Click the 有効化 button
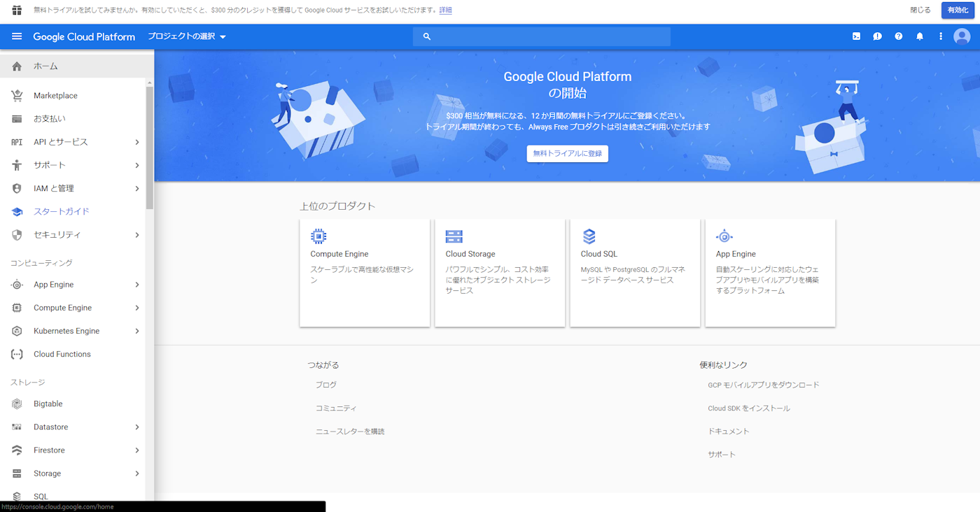Screen dimensions: 980x512 coord(958,10)
